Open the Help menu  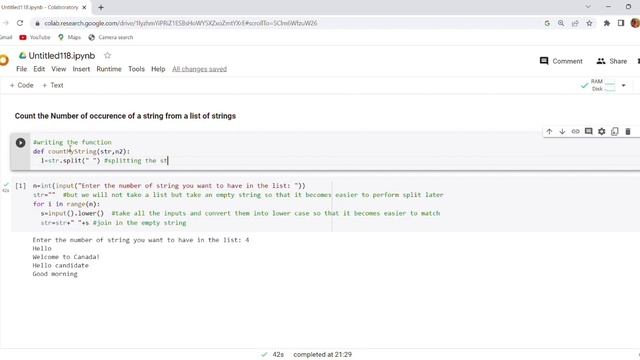point(158,69)
